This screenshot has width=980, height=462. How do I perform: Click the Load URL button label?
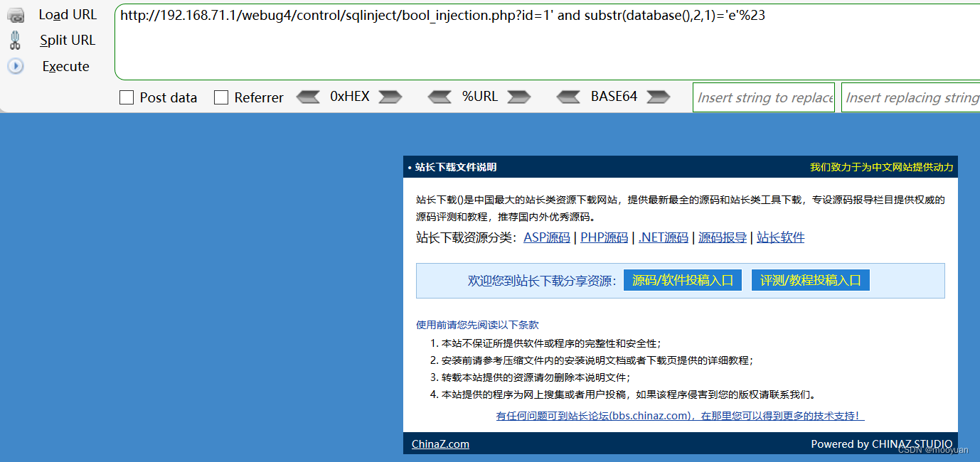[68, 15]
